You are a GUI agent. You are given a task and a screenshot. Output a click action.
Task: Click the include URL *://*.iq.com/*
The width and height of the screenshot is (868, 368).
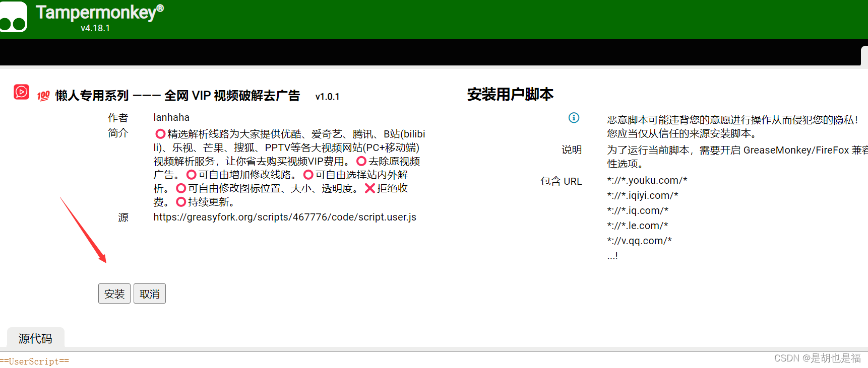638,210
